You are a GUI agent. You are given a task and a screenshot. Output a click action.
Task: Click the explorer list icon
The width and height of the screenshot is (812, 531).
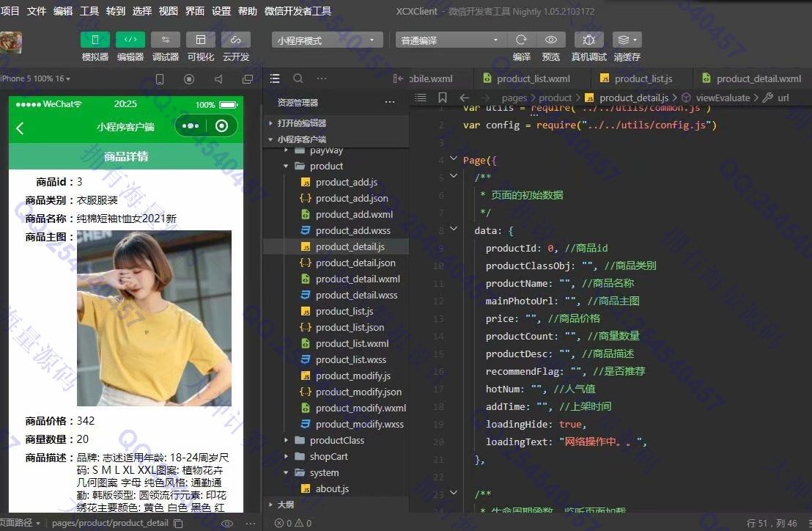pyautogui.click(x=275, y=78)
